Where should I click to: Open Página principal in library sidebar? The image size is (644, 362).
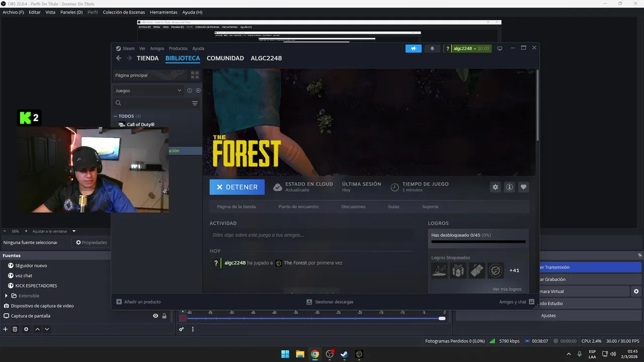(149, 75)
